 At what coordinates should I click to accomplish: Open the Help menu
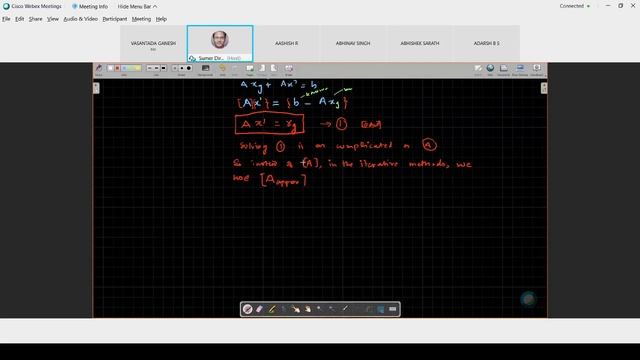(161, 19)
